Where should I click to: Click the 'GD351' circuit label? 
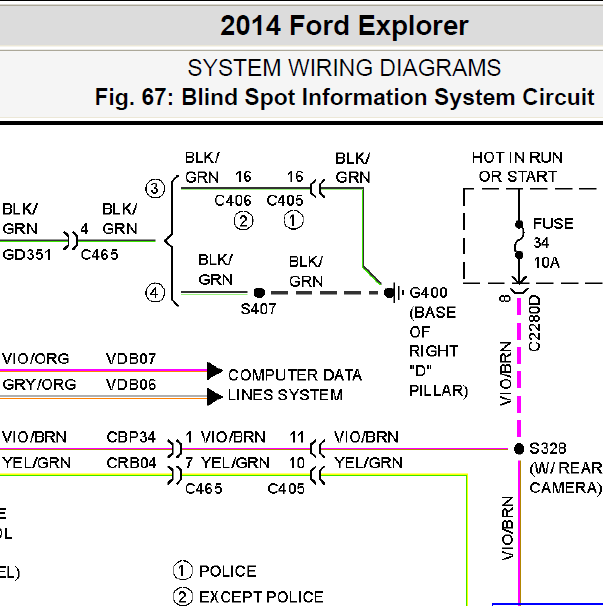point(27,255)
